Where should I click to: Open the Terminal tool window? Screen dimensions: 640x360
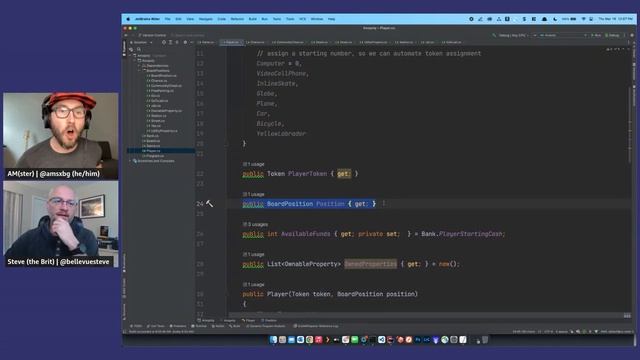point(199,326)
